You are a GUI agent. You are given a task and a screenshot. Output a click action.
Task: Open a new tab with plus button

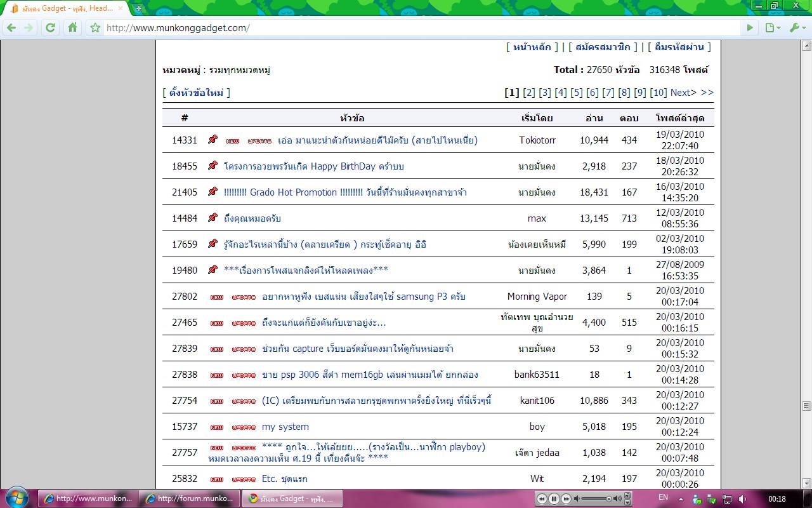pos(139,8)
